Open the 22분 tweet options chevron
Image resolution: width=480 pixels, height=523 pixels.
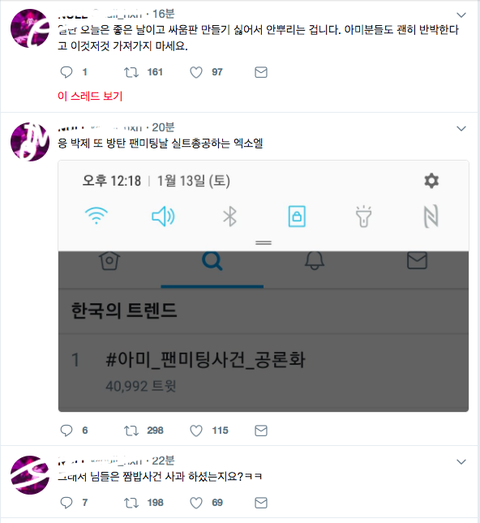point(461,462)
